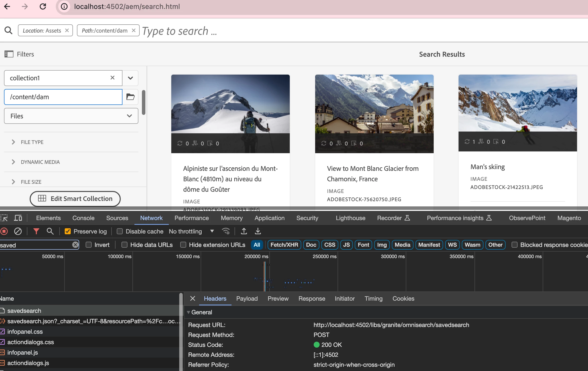Click the export HAR download icon
Image resolution: width=588 pixels, height=371 pixels.
tap(258, 231)
